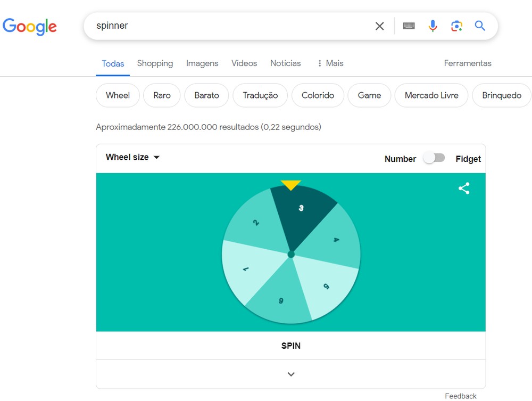Open the Notícias search tab
This screenshot has height=401, width=532.
tap(285, 63)
